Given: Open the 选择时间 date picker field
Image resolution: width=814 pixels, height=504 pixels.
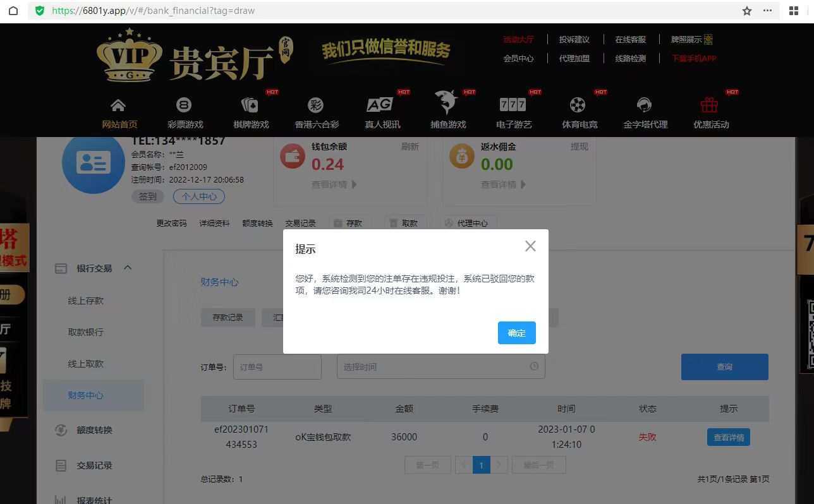Looking at the screenshot, I should coord(440,367).
